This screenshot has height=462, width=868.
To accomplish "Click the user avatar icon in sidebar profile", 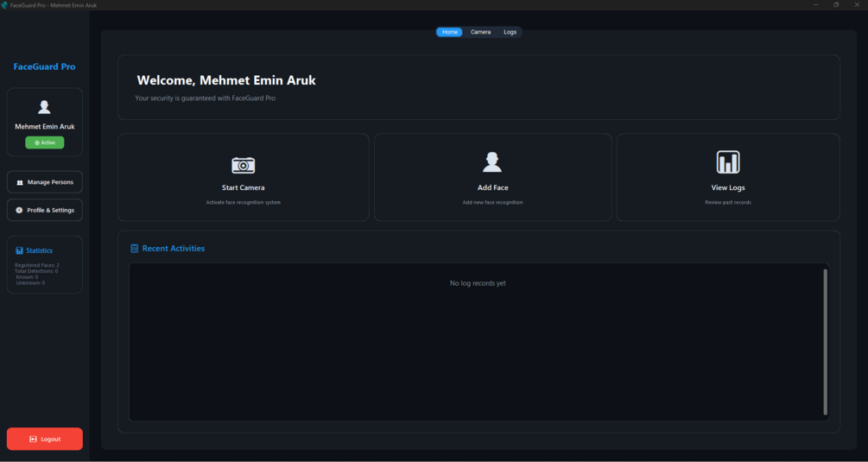I will [44, 107].
